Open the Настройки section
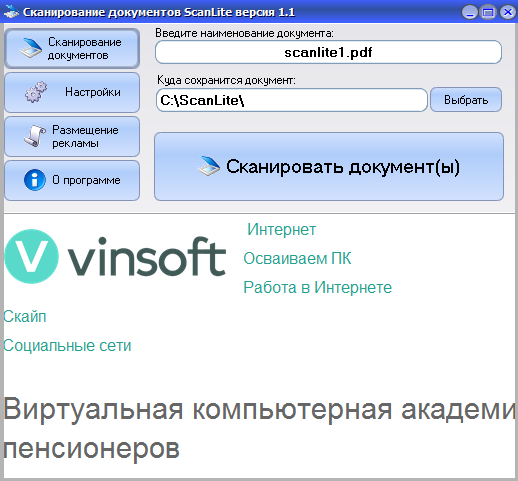518x481 pixels. click(72, 92)
